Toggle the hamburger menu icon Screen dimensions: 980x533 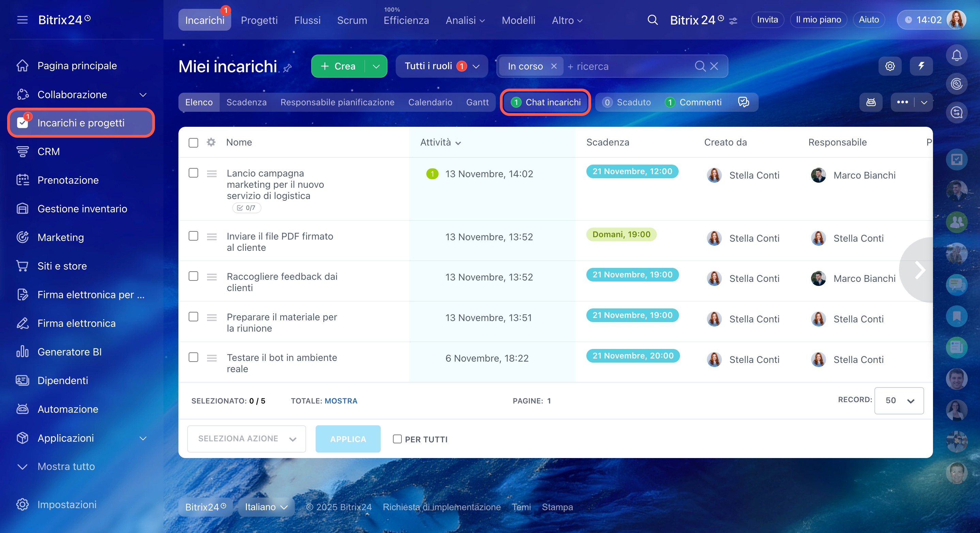(22, 20)
